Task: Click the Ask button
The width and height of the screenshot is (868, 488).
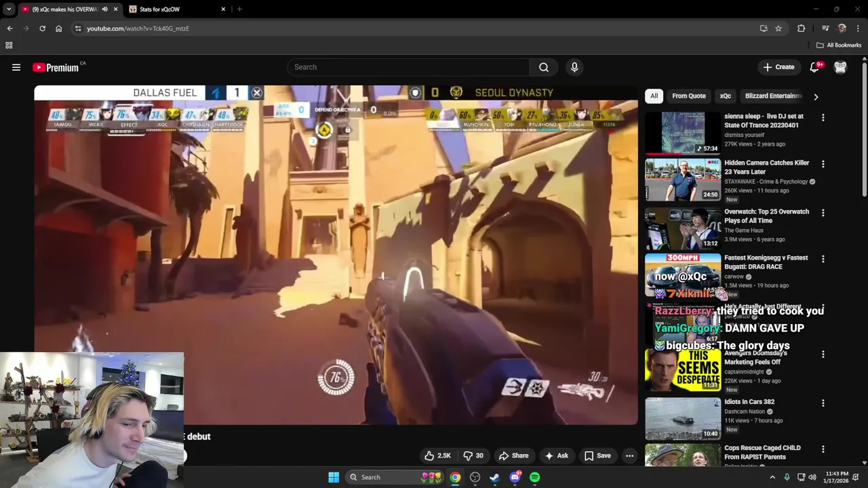Action: coord(556,455)
